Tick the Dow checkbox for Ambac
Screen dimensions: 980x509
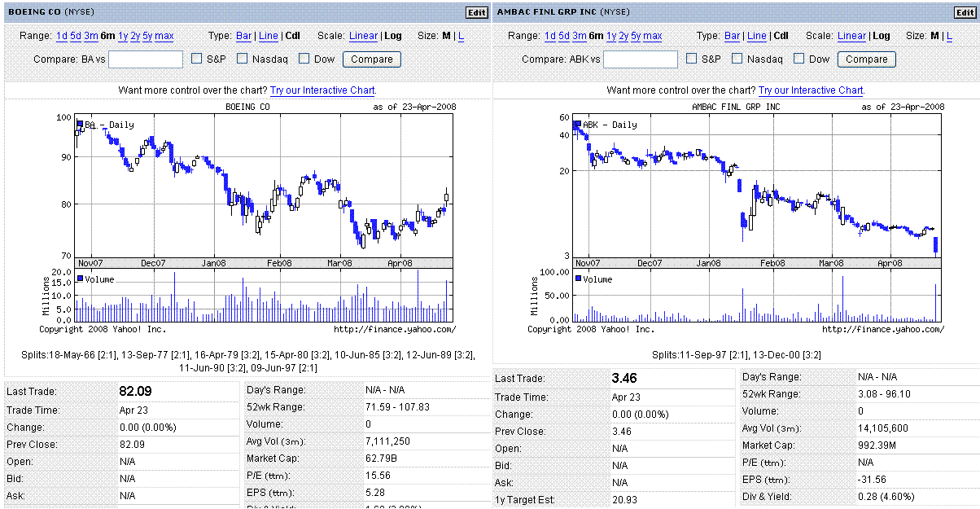tap(799, 59)
